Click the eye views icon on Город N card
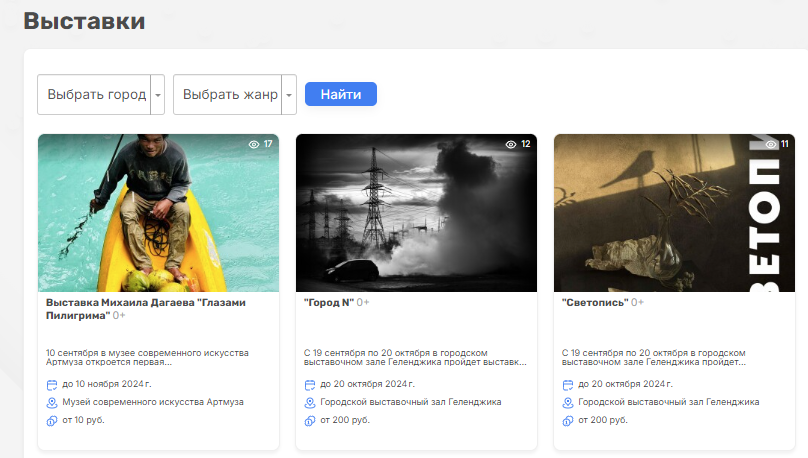 511,145
